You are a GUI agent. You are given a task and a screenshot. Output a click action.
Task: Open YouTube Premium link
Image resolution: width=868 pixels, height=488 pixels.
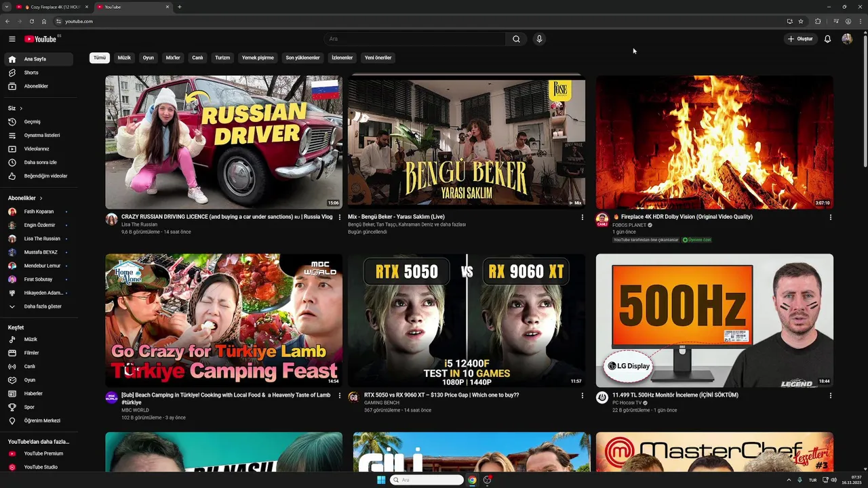coord(38,453)
